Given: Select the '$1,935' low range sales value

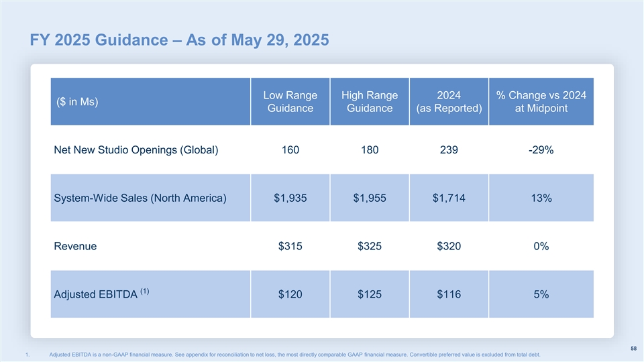Looking at the screenshot, I should (290, 198).
